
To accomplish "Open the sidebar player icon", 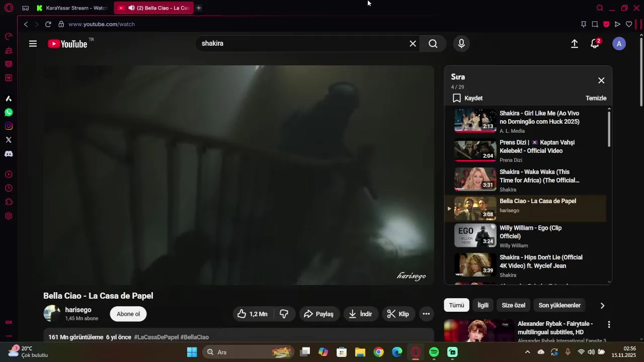I will click(x=9, y=174).
